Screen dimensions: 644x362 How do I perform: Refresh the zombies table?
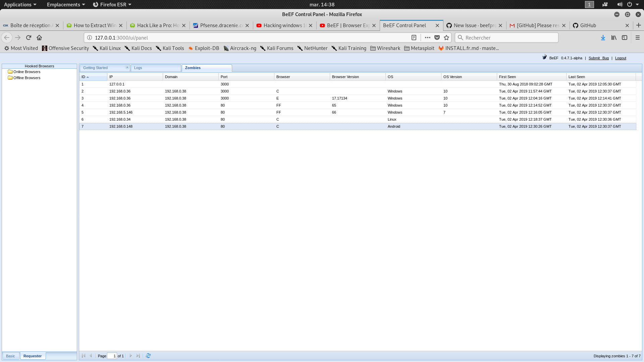tap(148, 356)
